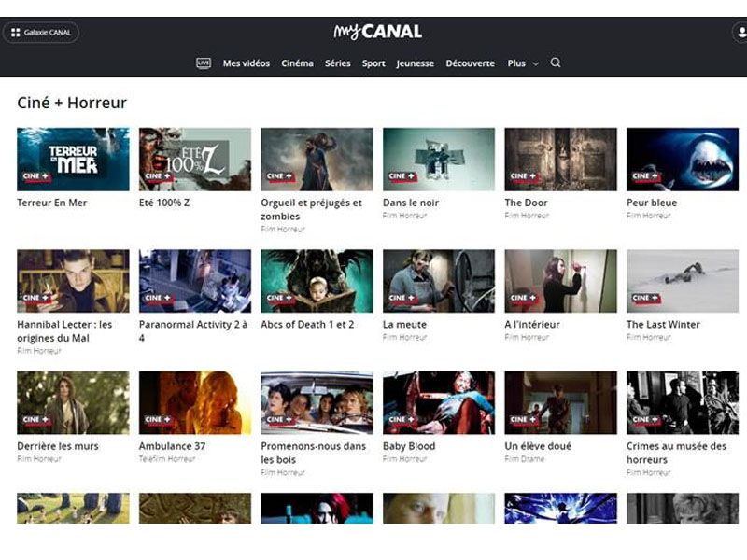Go to Mes vidéos section
747x560 pixels.
tap(247, 63)
